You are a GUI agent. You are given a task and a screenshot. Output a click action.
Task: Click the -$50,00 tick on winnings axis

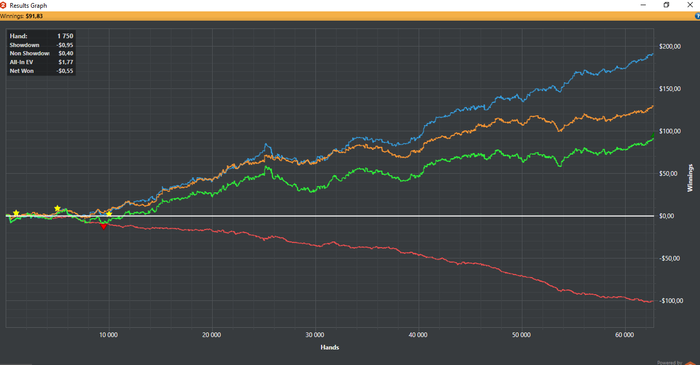671,258
